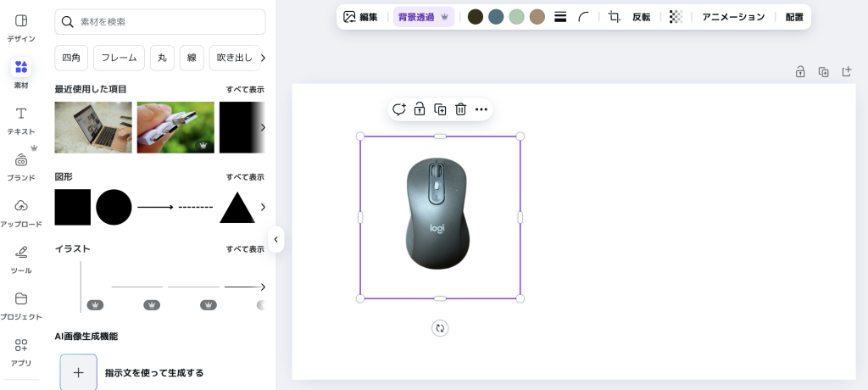The width and height of the screenshot is (868, 390).
Task: Delete the selected image with the trash icon
Action: coord(460,109)
